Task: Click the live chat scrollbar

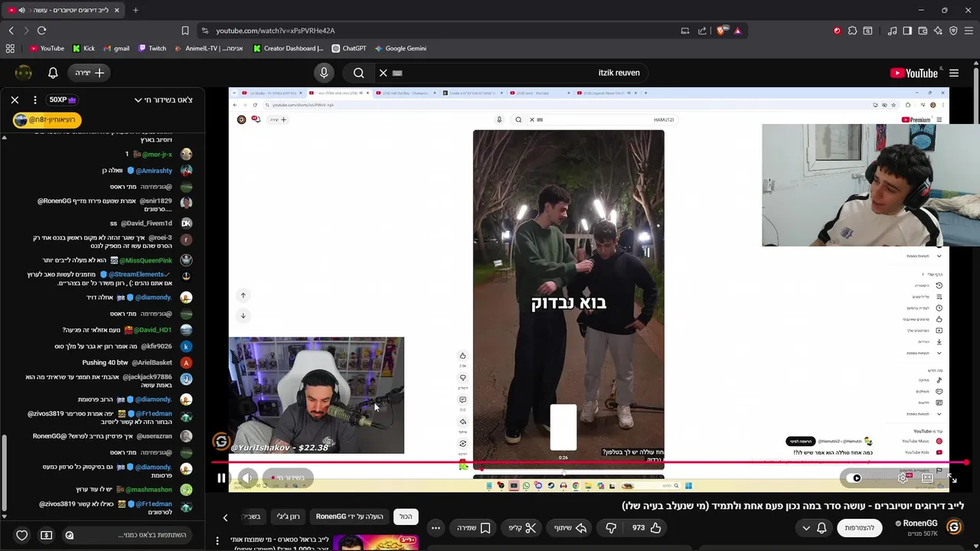Action: click(4, 474)
